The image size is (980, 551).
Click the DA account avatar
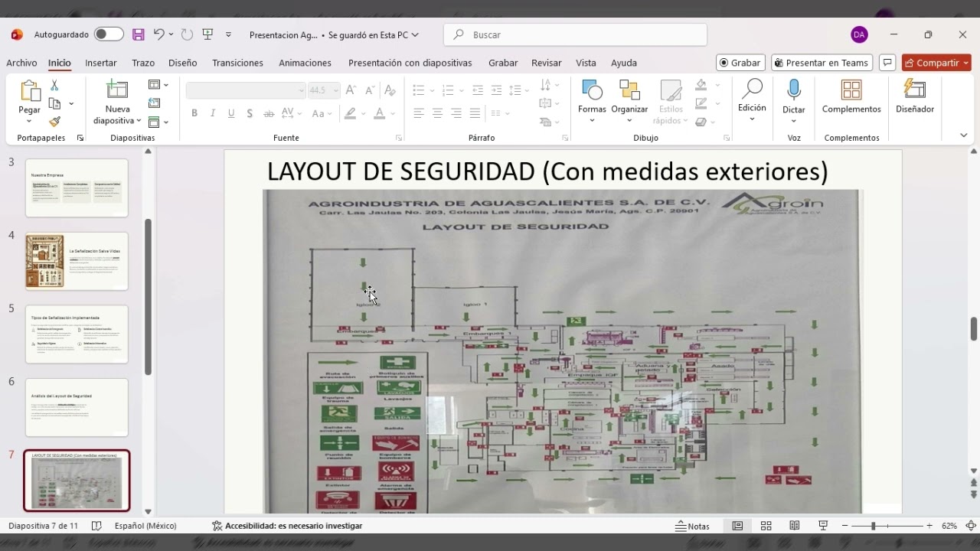click(x=859, y=34)
